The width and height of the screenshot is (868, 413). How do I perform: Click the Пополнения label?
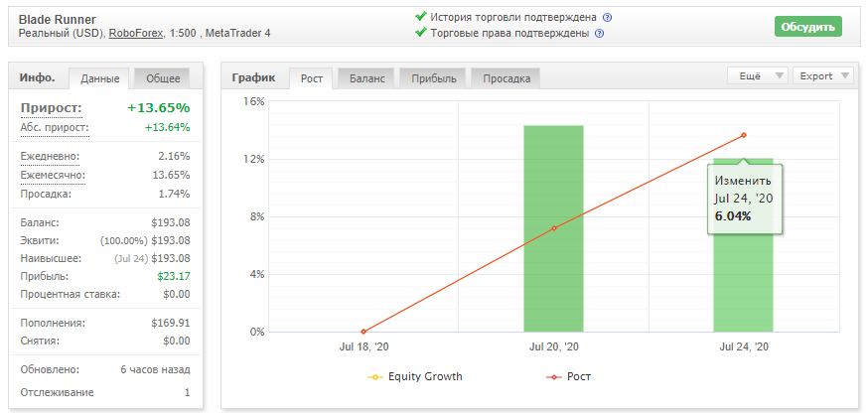pos(54,324)
